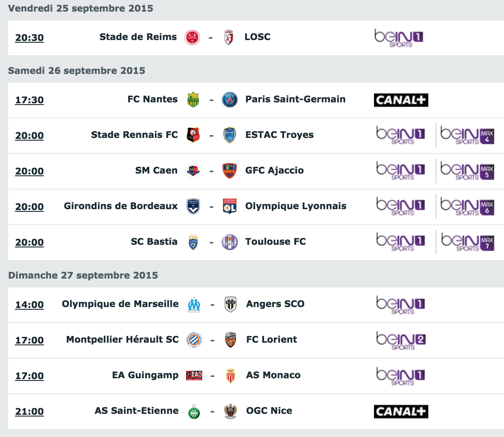The height and width of the screenshot is (437, 504).
Task: Open the 21:00 Saint-Etienne-Nice time link
Action: [x=29, y=412]
